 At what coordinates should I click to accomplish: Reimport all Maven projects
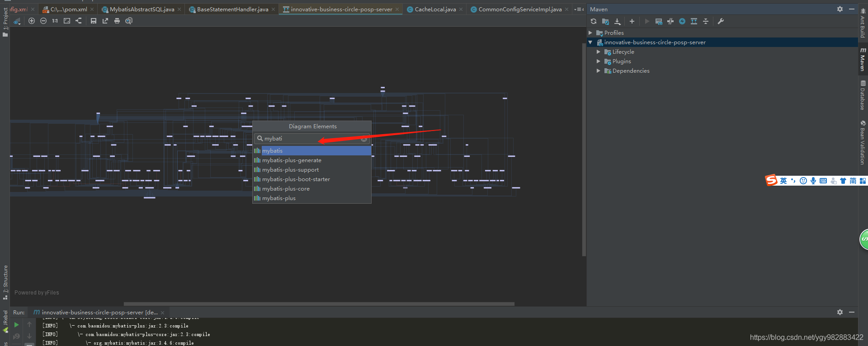(594, 21)
